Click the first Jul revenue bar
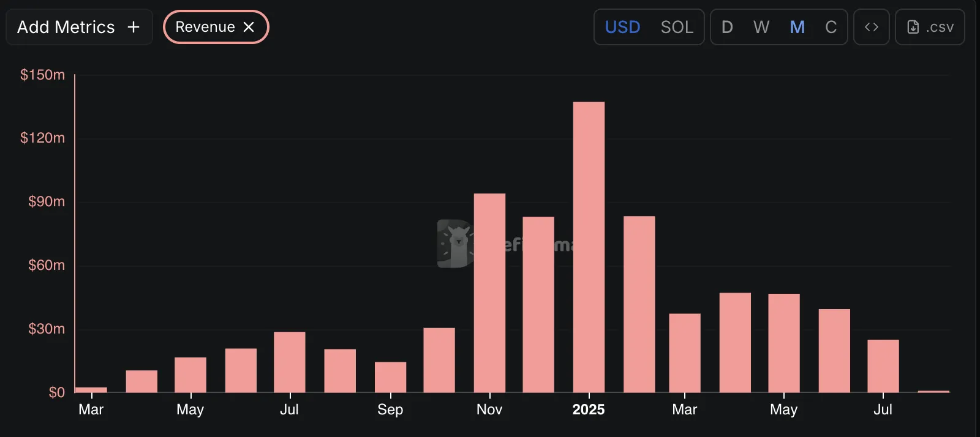 (289, 362)
